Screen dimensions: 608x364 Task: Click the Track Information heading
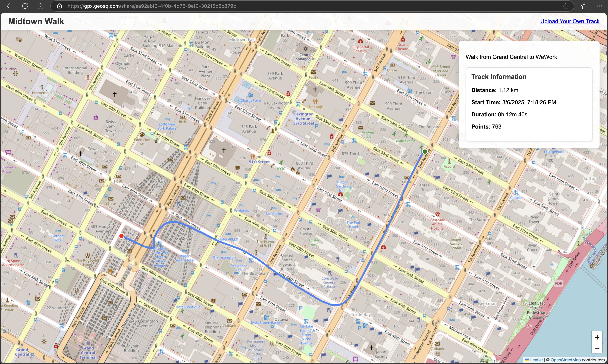coord(499,77)
